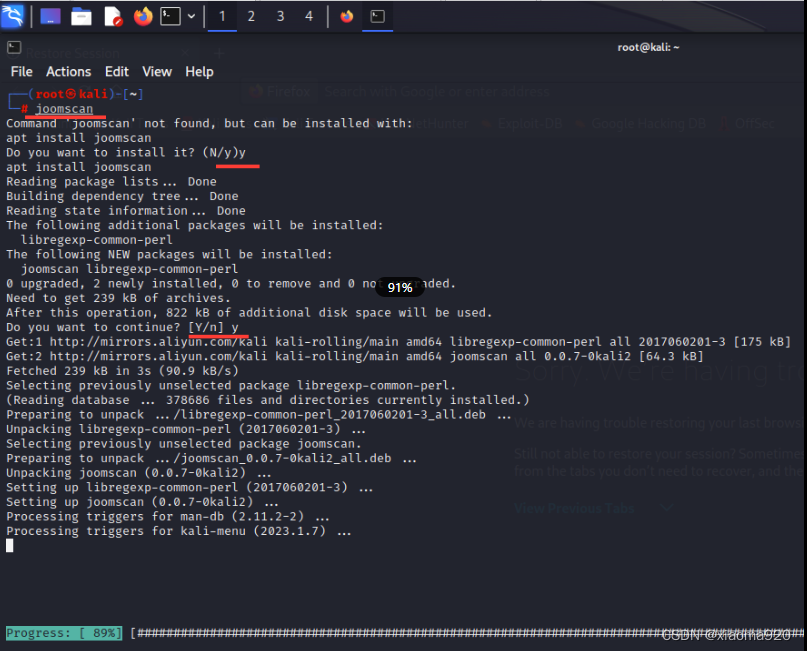Click the 'Progress: [ 89%]' indicator

coord(64,633)
